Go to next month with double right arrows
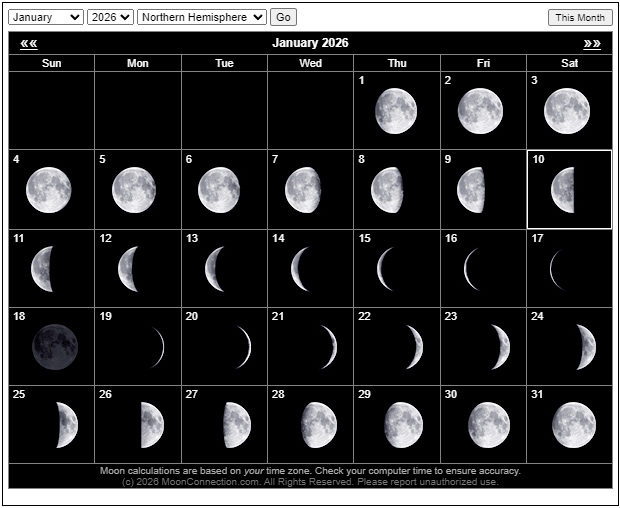This screenshot has width=620, height=508. (x=592, y=43)
